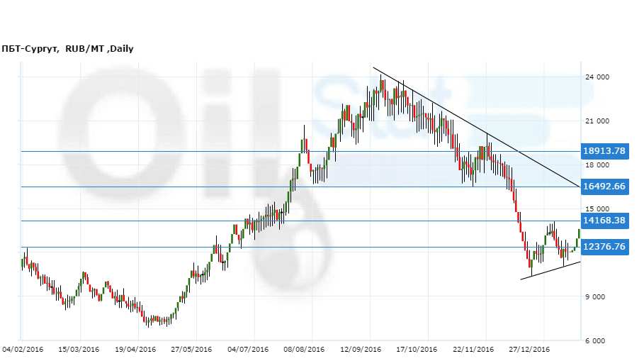Click the 6 000 price axis value

click(599, 341)
